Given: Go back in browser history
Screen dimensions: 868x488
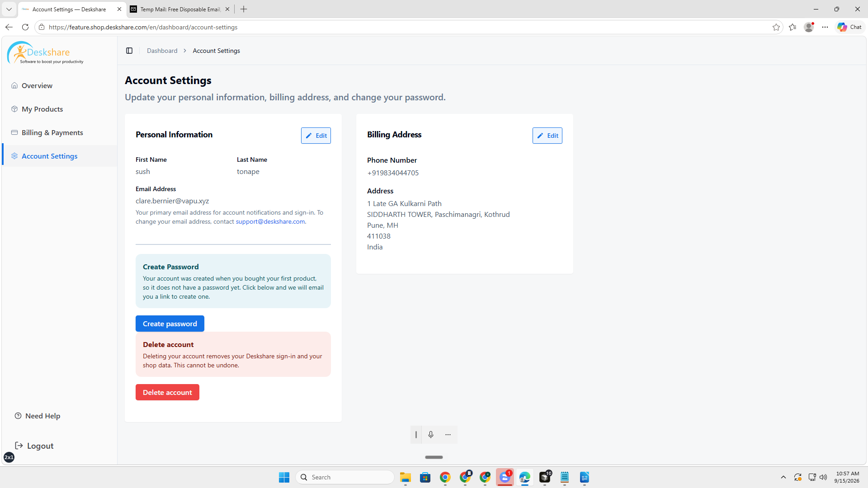Looking at the screenshot, I should pyautogui.click(x=9, y=27).
